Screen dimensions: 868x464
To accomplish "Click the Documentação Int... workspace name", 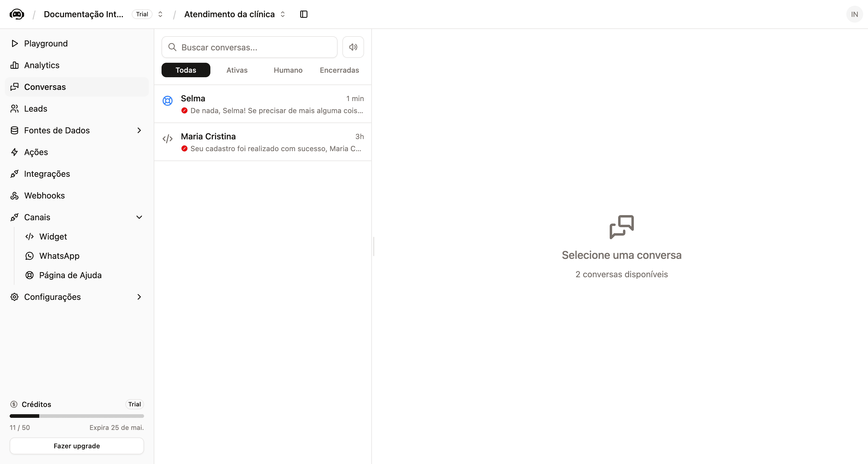I will [x=83, y=14].
